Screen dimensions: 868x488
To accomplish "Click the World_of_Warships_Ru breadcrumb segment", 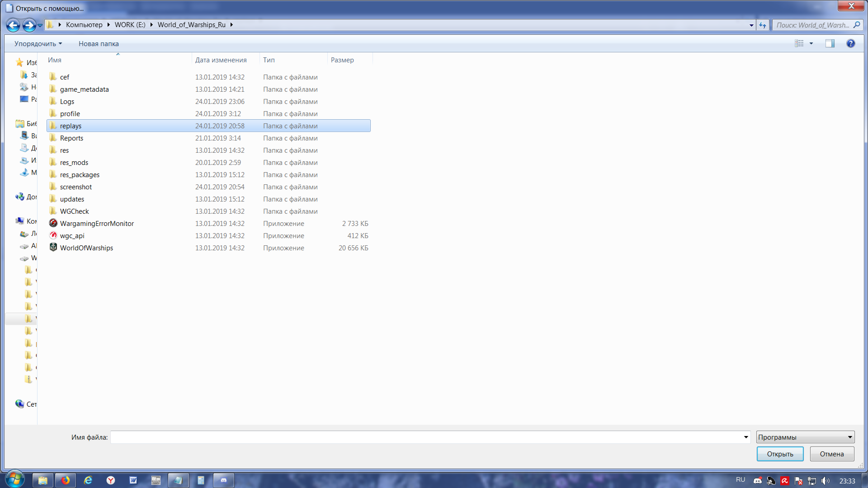I will coord(192,25).
